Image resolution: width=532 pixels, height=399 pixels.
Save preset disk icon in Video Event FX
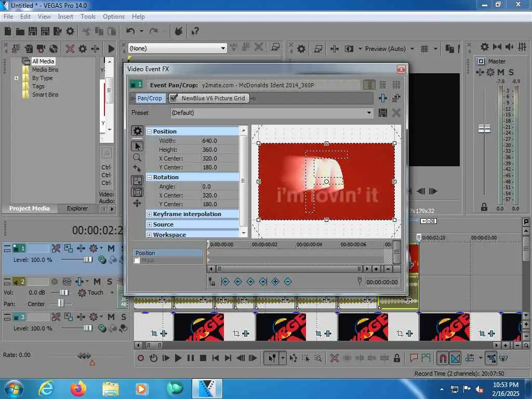coord(383,113)
